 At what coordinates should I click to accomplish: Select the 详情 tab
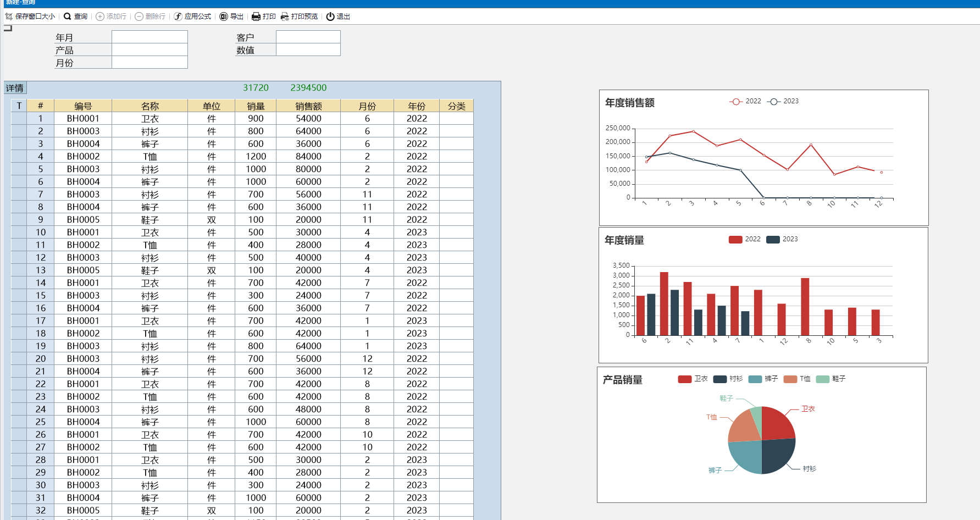click(15, 88)
